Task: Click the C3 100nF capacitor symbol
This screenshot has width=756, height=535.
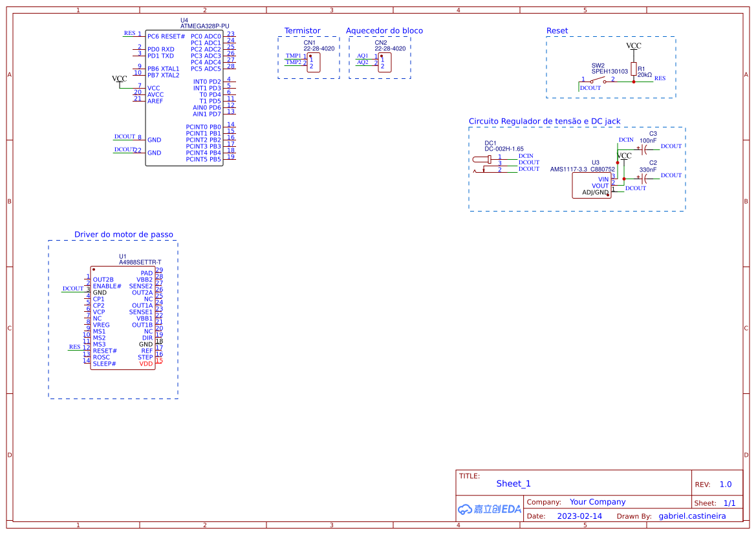Action: tap(644, 149)
